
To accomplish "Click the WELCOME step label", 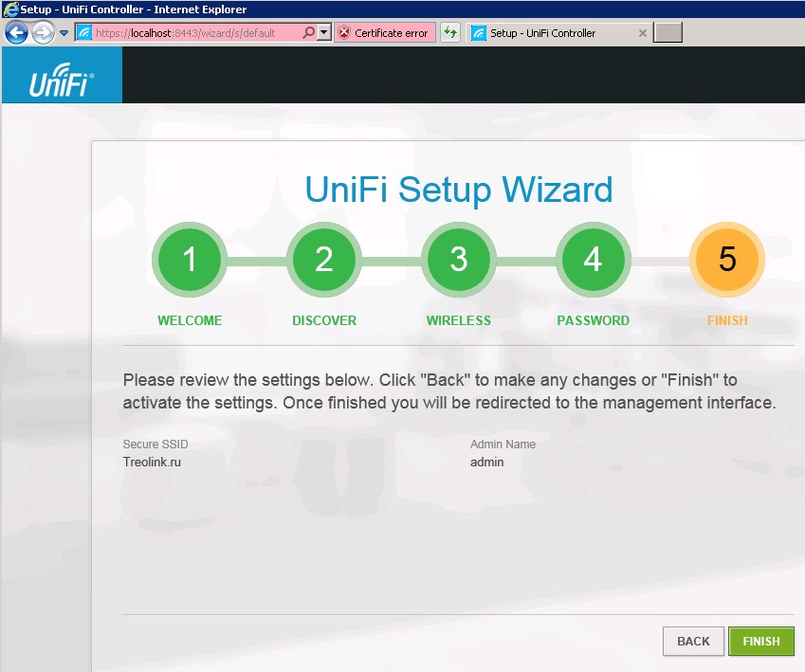I will pyautogui.click(x=190, y=320).
